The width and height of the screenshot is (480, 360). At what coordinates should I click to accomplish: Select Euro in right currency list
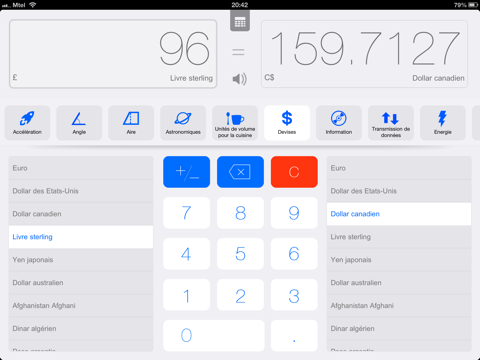[x=399, y=168]
